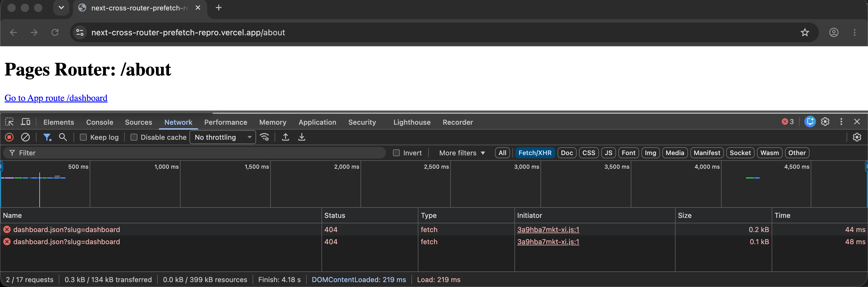This screenshot has width=868, height=287.
Task: Open the Chrome profile icon
Action: pos(834,32)
